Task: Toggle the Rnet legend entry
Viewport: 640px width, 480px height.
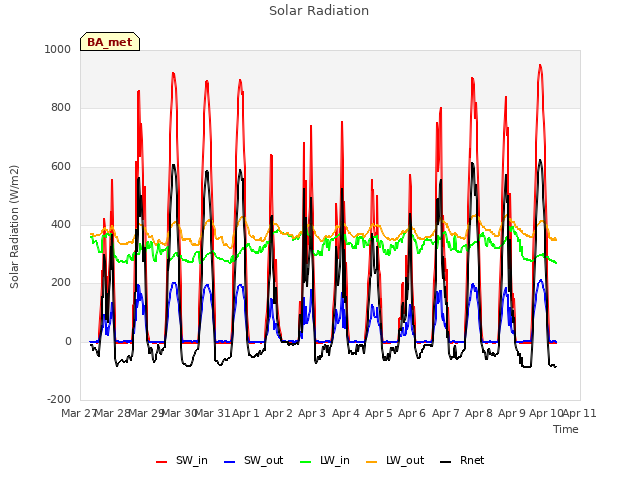Action: [x=462, y=461]
